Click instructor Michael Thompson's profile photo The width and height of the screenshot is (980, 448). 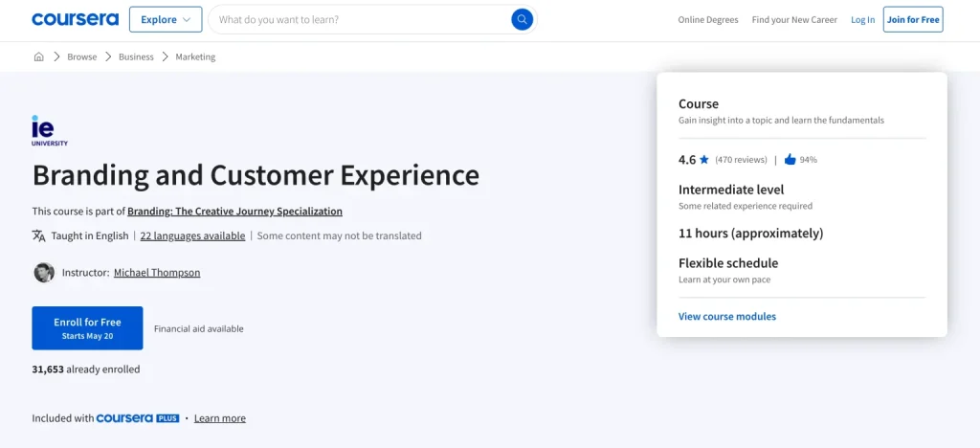44,272
